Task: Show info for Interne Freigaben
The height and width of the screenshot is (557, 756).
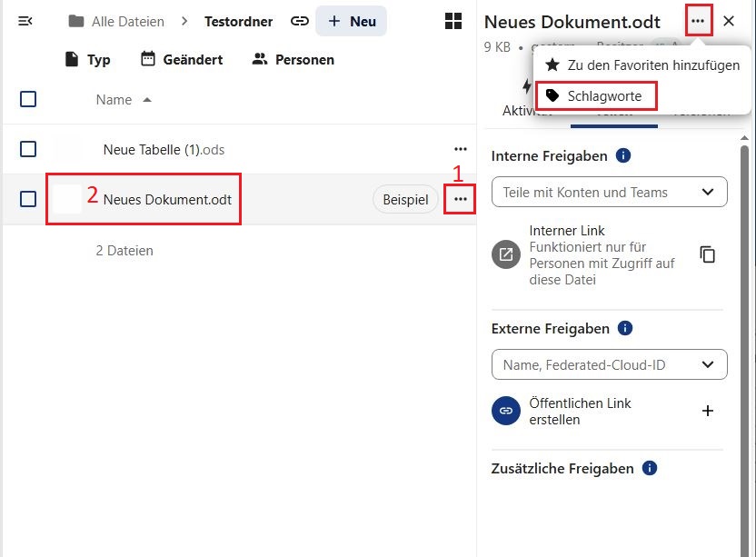Action: [x=623, y=156]
